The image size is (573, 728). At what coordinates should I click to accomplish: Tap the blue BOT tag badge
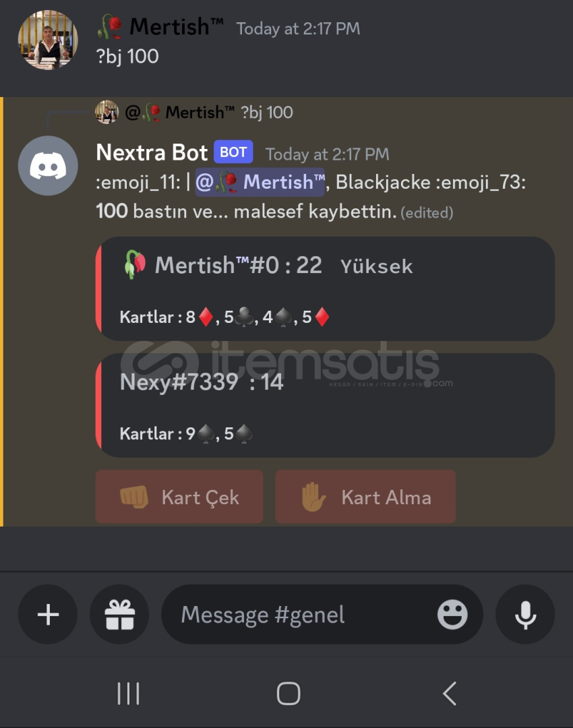pos(233,152)
